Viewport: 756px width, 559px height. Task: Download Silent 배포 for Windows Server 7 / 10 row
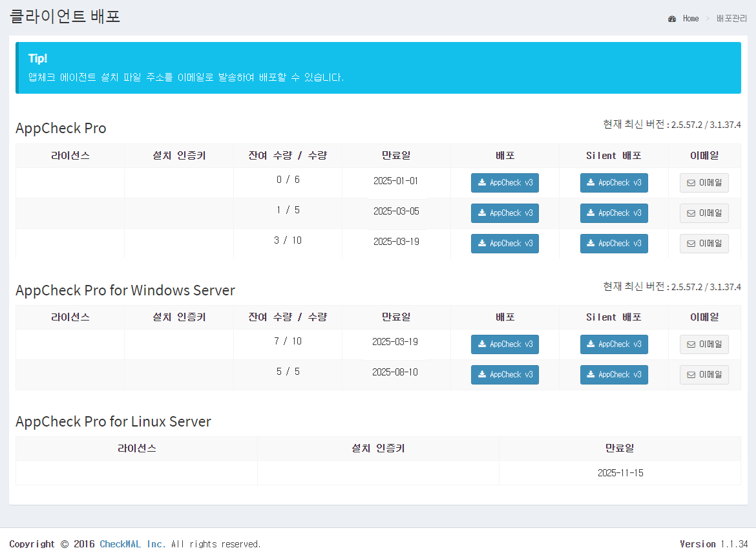coord(614,344)
